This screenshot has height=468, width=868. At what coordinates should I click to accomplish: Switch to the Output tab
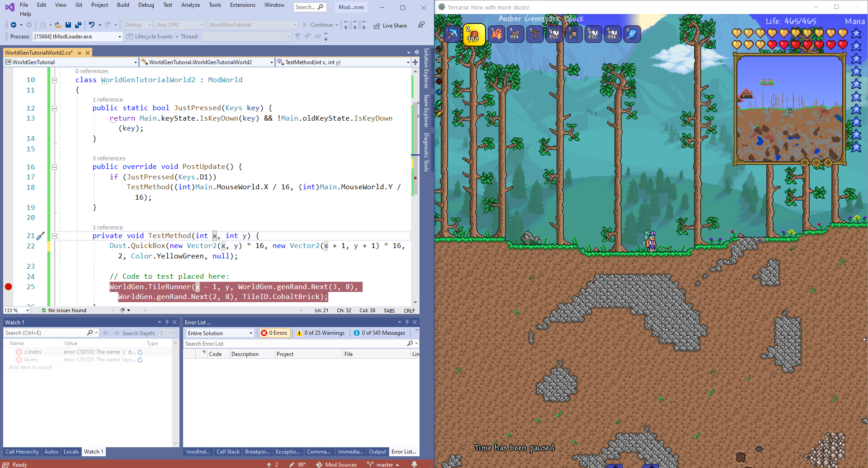click(x=377, y=452)
